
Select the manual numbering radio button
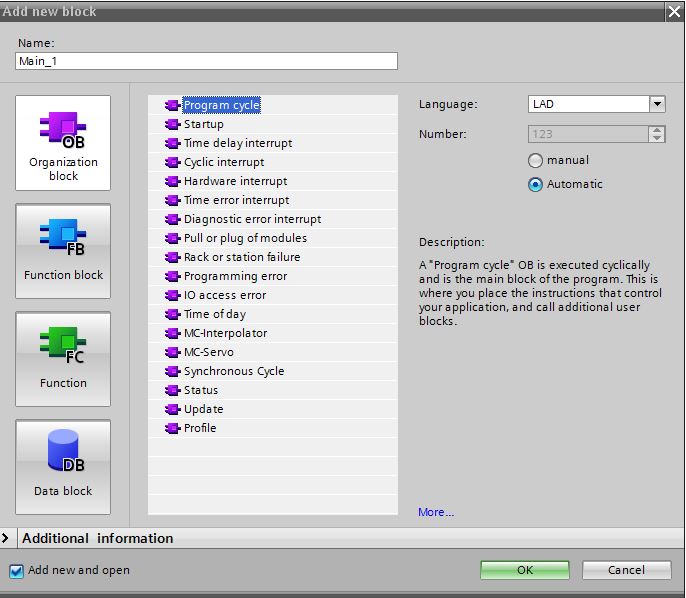coord(535,161)
